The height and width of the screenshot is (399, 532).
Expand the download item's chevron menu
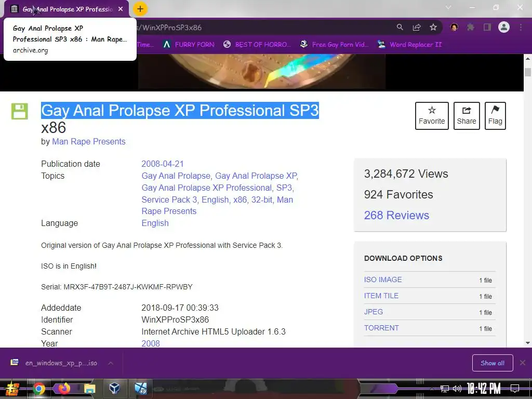point(111,363)
